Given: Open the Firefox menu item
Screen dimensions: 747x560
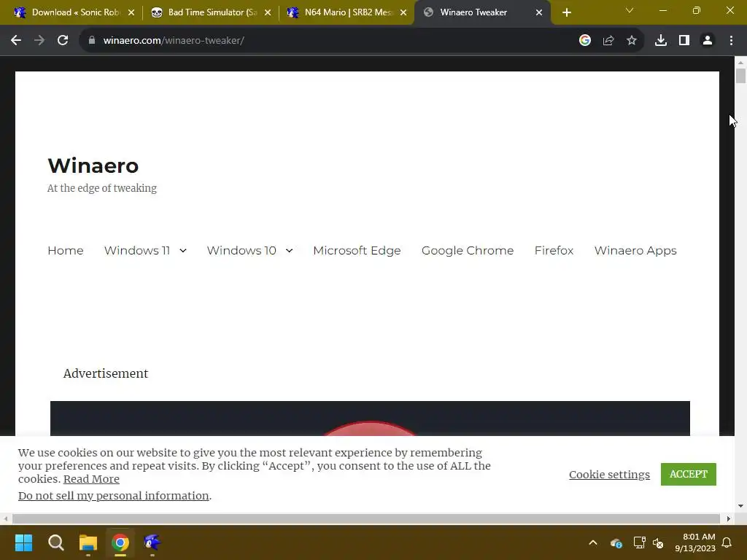Looking at the screenshot, I should click(554, 251).
